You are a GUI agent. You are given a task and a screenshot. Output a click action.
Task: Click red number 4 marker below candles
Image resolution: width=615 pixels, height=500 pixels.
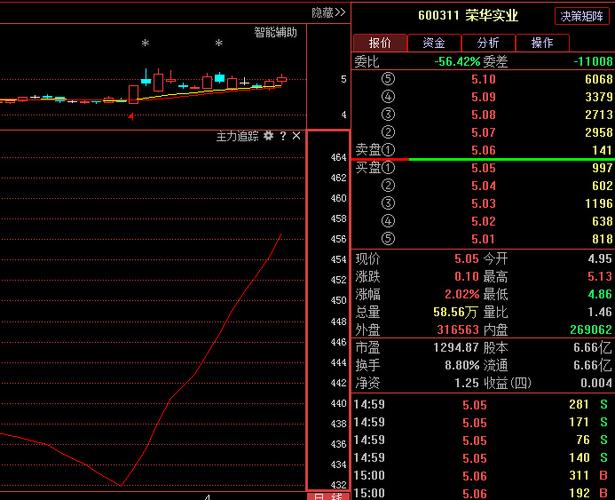[131, 116]
